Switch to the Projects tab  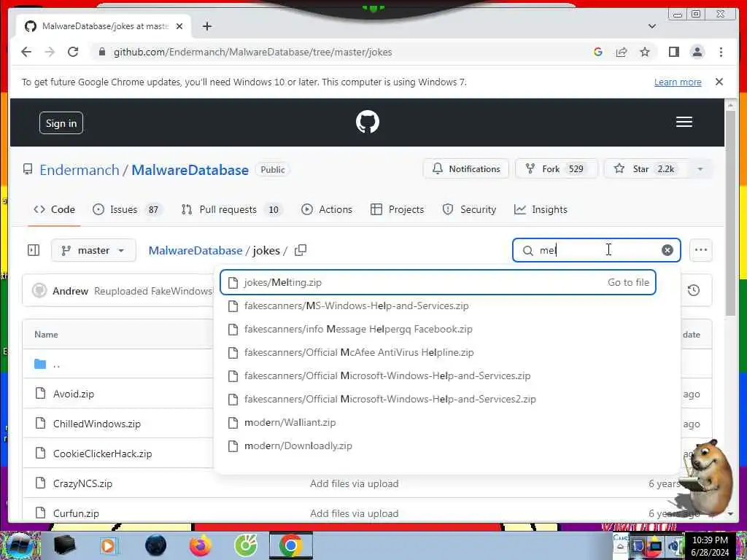click(x=397, y=209)
